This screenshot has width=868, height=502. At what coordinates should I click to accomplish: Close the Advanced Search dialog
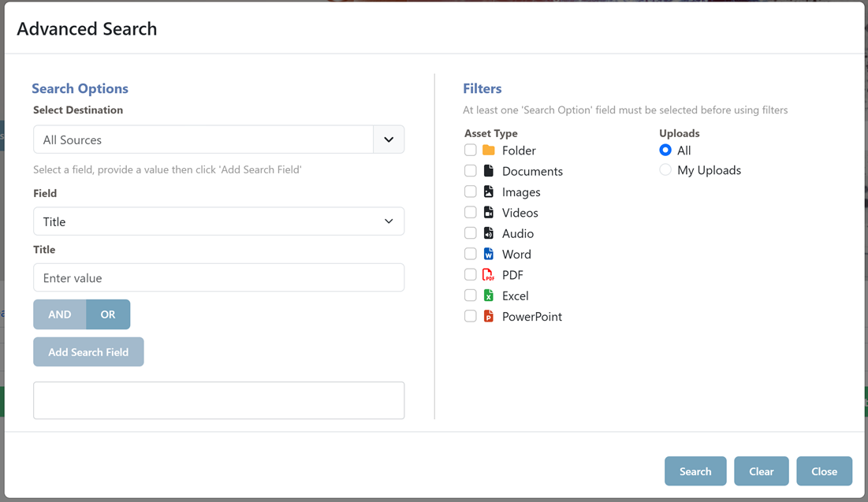pos(825,471)
